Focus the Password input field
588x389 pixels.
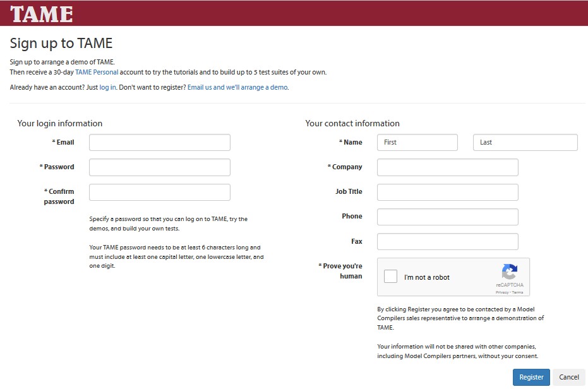160,167
